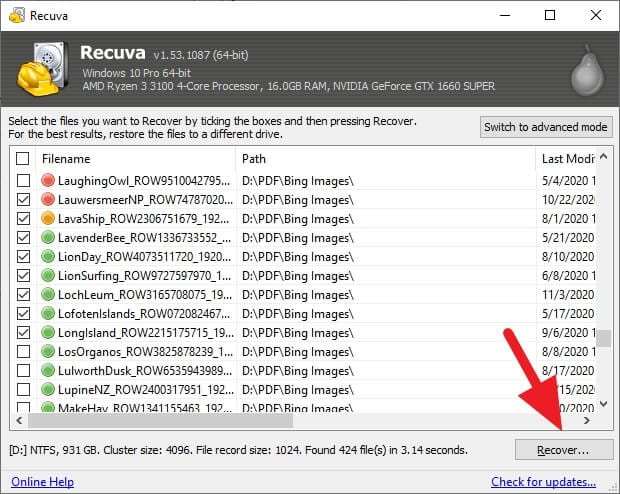The height and width of the screenshot is (494, 620).
Task: Click path cell of LulworthDusk row
Action: click(298, 371)
